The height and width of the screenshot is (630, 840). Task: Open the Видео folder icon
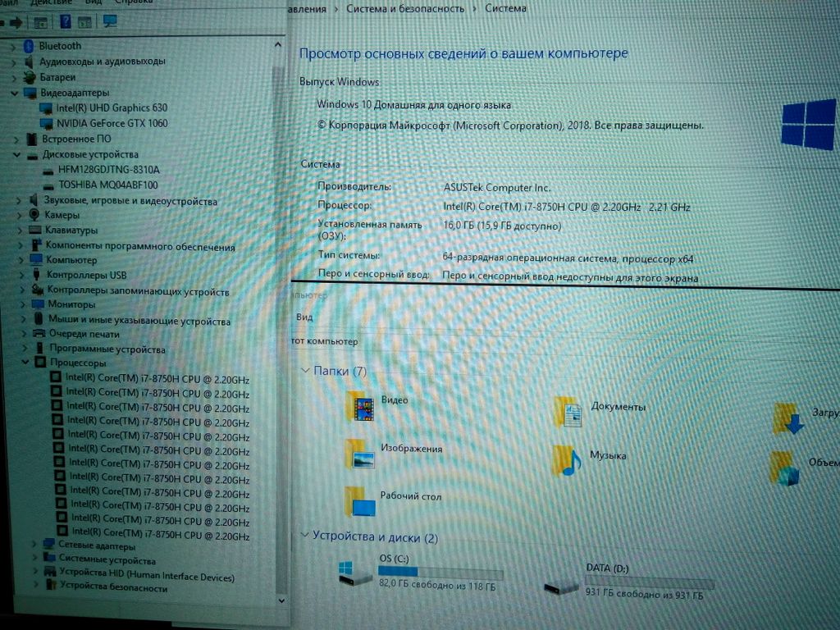click(359, 406)
